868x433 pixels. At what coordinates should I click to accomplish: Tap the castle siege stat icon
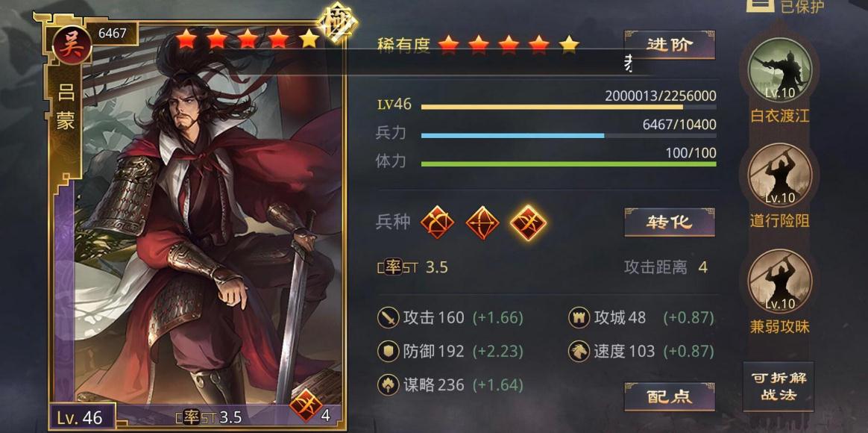tap(579, 318)
